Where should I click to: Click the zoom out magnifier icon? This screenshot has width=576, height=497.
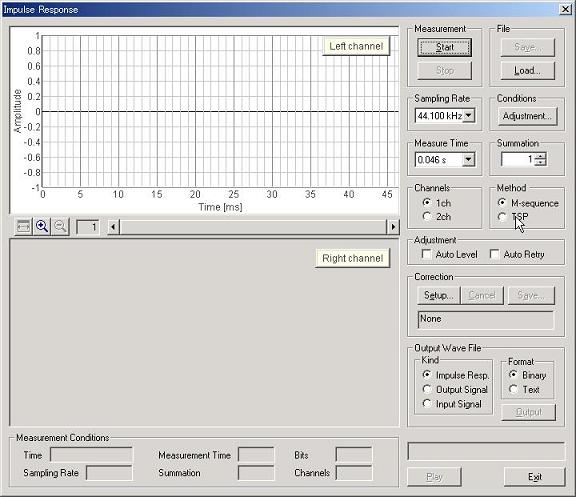tap(60, 226)
